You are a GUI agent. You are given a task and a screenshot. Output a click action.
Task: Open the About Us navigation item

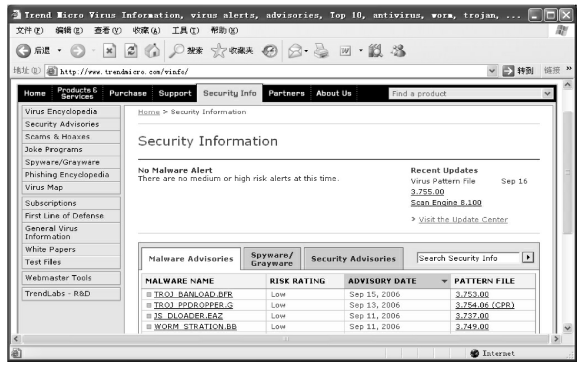334,93
